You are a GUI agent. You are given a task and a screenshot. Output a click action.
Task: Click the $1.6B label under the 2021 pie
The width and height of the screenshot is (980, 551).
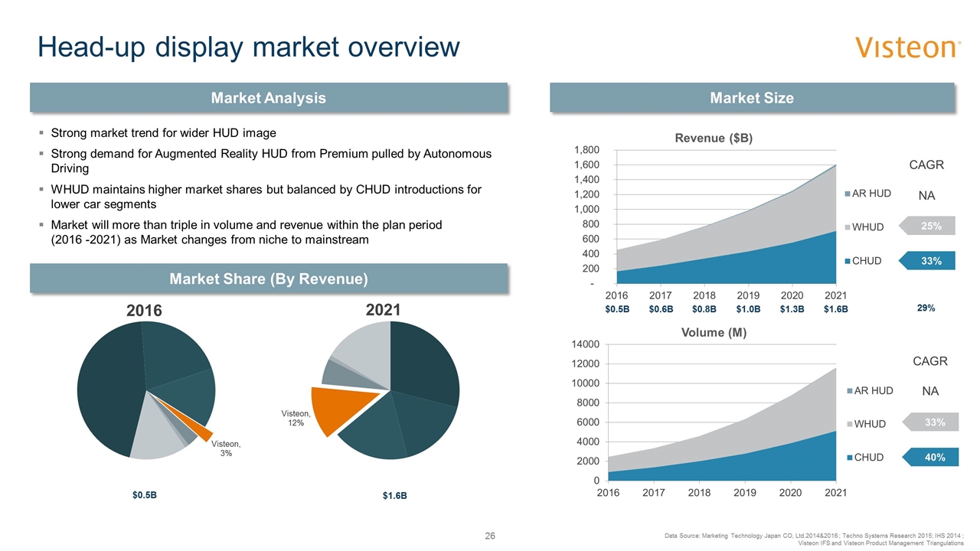[394, 496]
